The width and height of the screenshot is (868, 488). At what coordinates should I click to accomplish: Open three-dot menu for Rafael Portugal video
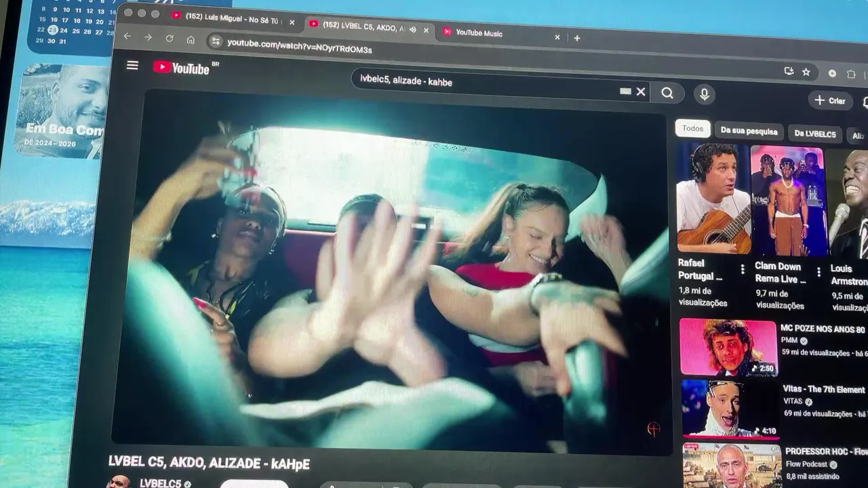[x=743, y=269]
